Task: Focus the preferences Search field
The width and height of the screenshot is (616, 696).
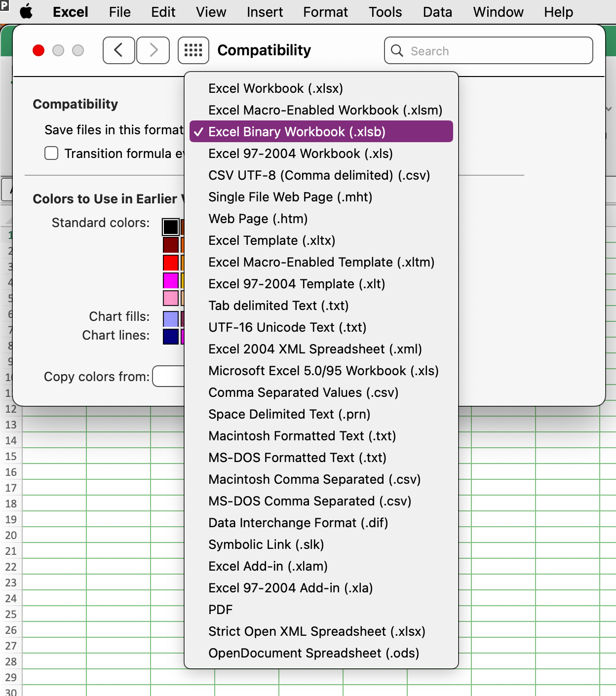Action: tap(488, 50)
